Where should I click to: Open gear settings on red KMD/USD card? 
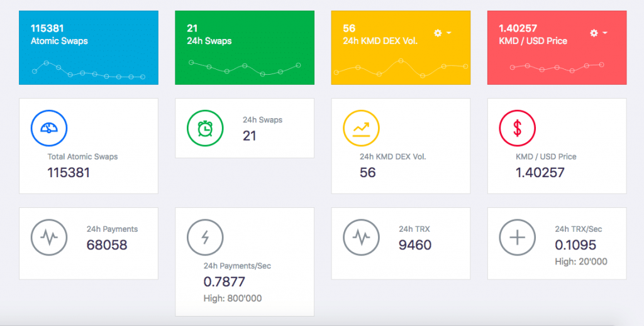(594, 33)
